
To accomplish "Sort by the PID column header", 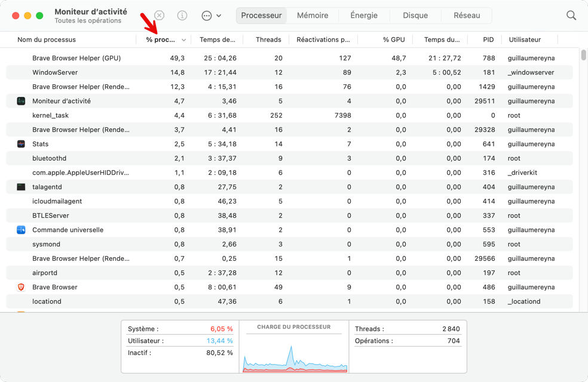I will [x=488, y=40].
